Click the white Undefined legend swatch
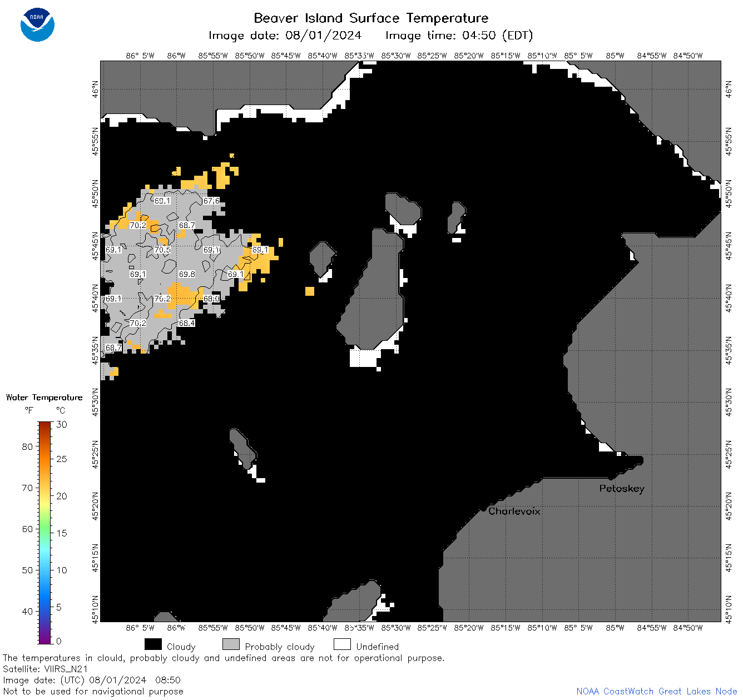Screen dimensions: 743x700 click(342, 644)
